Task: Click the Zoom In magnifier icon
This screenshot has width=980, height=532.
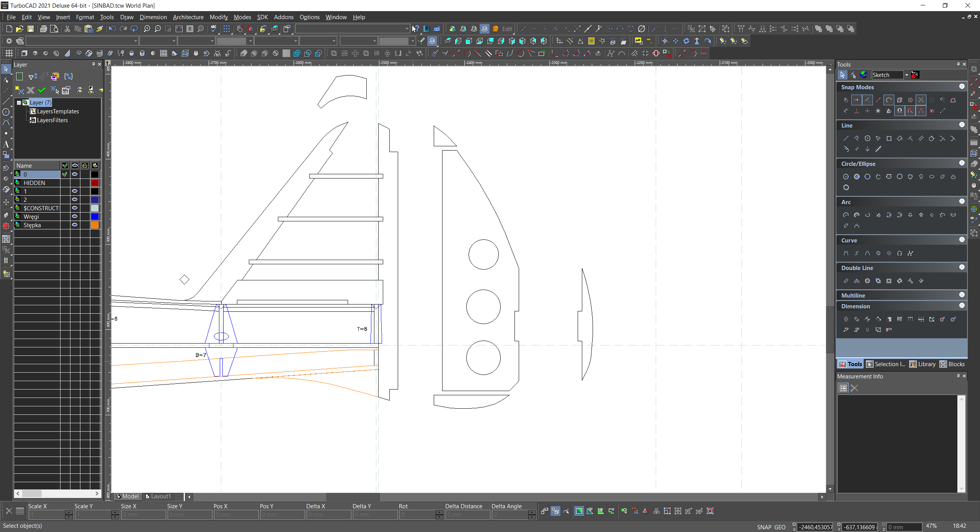Action: click(x=147, y=29)
